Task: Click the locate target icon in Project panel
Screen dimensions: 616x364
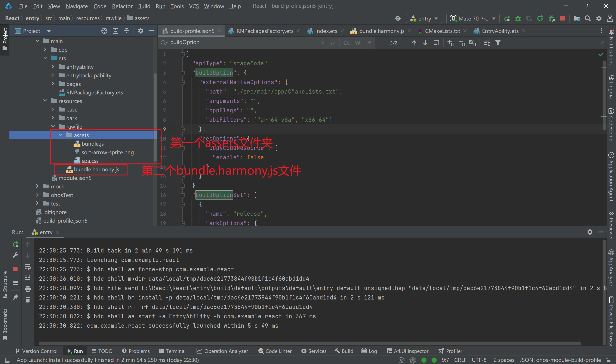Action: tap(104, 31)
